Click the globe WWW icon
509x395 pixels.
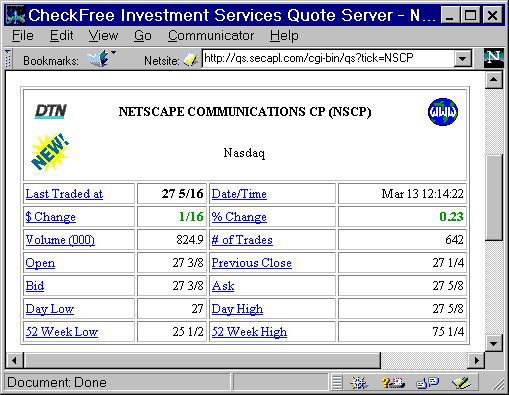(443, 112)
